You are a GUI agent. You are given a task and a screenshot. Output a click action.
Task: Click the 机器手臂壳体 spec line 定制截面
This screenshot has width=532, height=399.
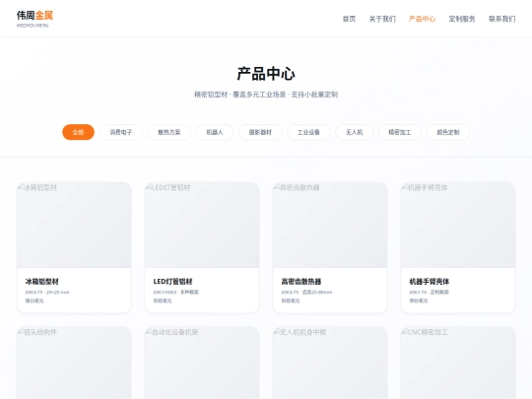click(429, 293)
